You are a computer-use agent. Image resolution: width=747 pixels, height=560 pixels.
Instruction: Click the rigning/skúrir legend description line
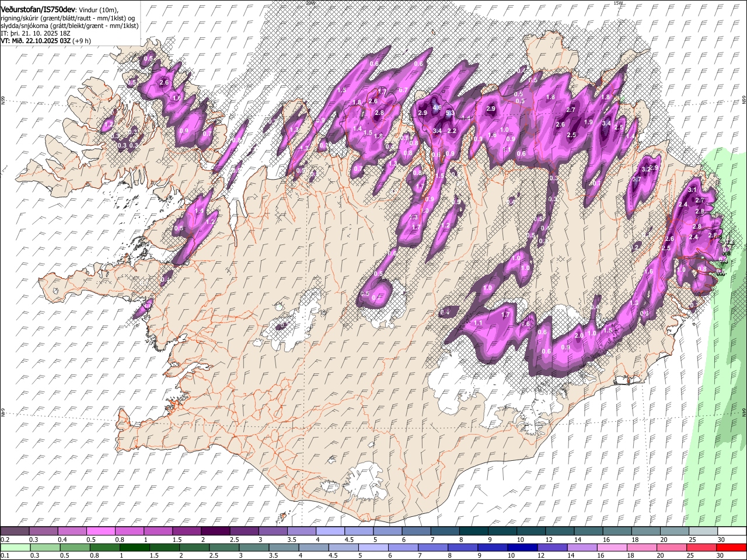pos(68,18)
